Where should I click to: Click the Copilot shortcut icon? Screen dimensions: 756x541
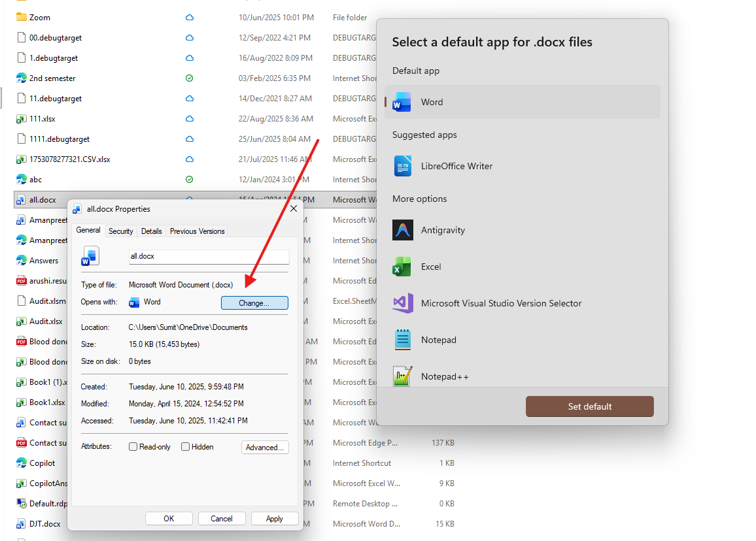click(21, 463)
